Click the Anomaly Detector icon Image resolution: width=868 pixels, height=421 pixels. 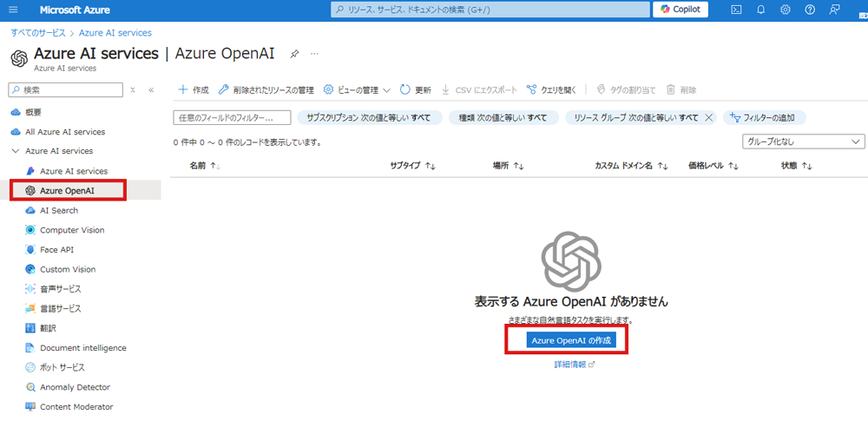pos(30,387)
